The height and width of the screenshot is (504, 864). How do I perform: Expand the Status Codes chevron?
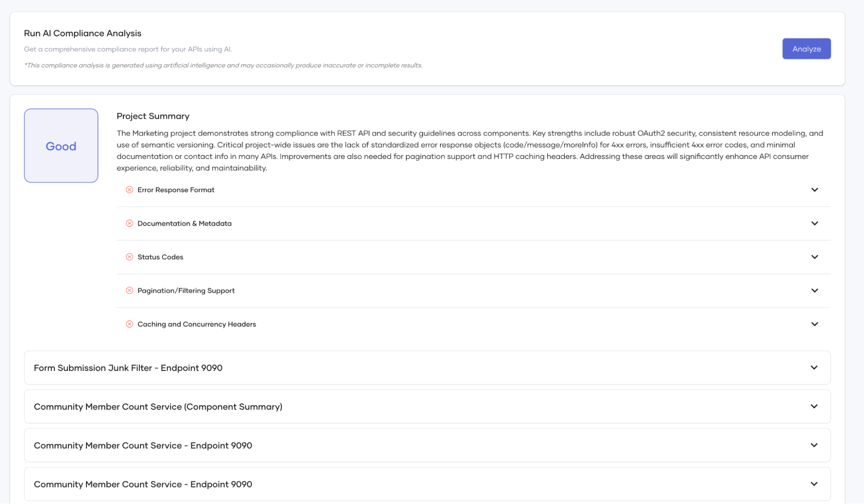814,257
